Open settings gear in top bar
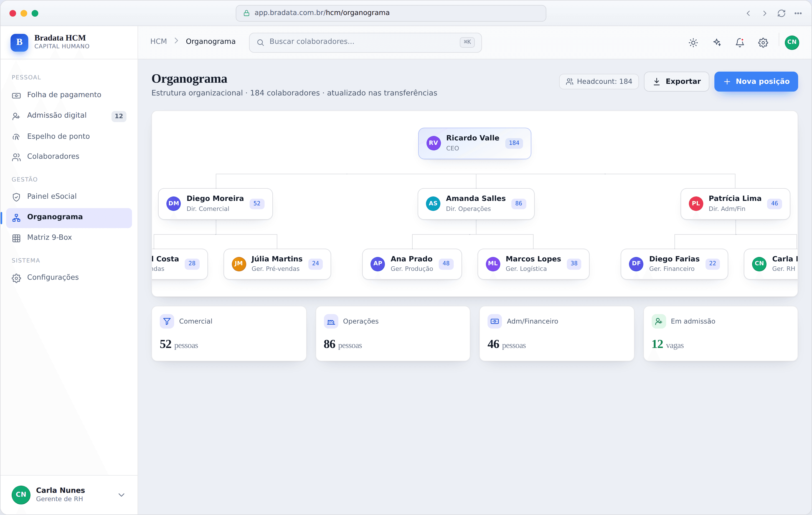The height and width of the screenshot is (515, 812). [763, 42]
